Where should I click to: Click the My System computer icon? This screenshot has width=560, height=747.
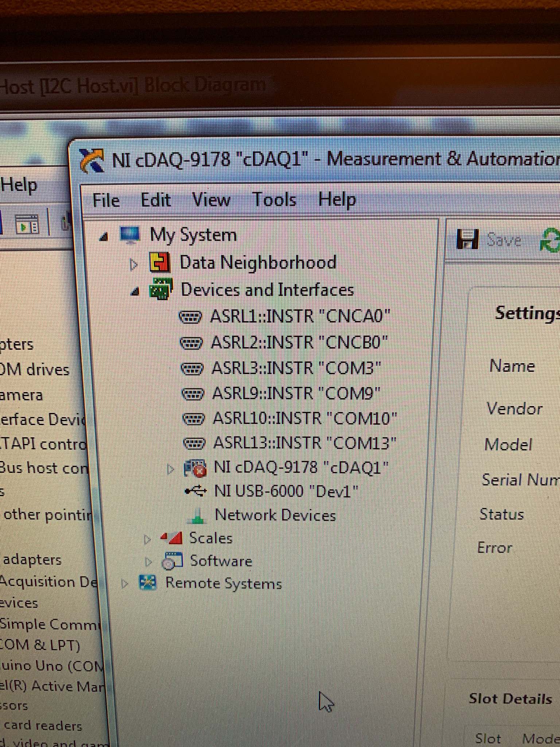tap(130, 235)
